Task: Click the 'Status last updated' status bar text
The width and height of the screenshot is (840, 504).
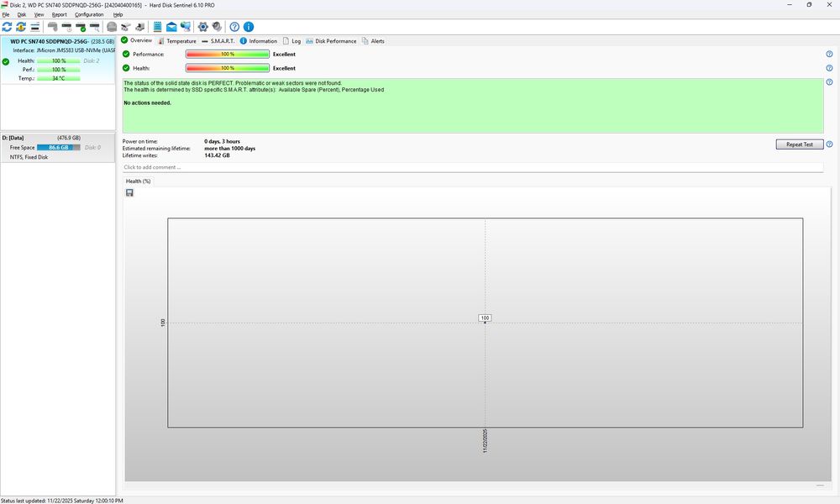Action: [x=62, y=501]
